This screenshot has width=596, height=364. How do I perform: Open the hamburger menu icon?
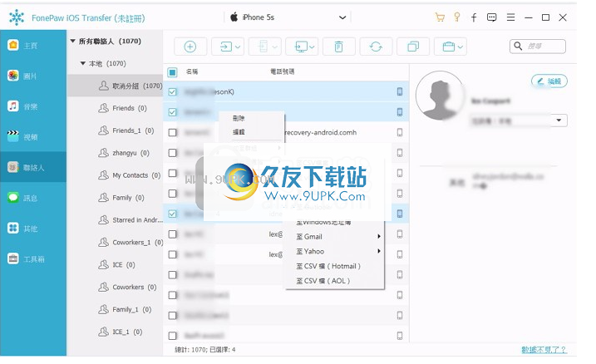[510, 17]
